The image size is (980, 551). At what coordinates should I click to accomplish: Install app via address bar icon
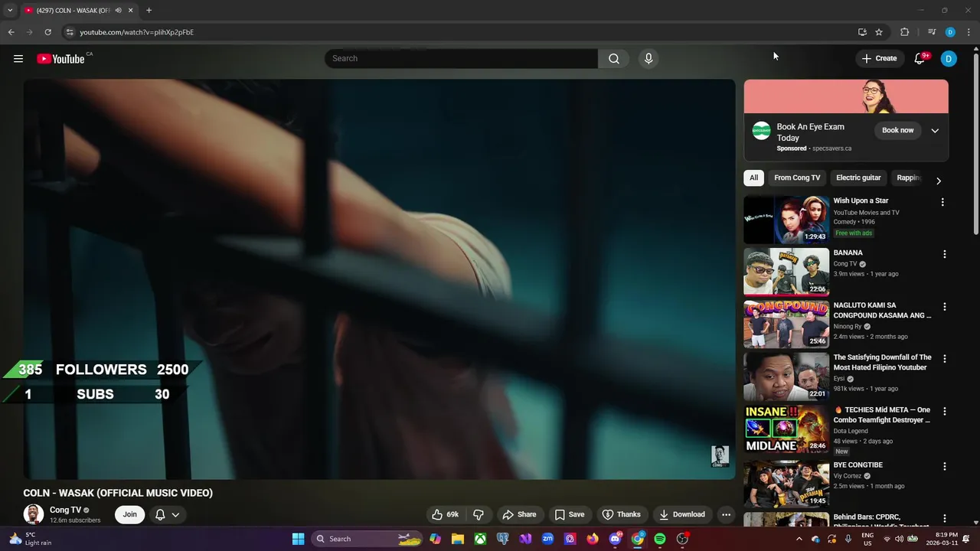pos(862,32)
